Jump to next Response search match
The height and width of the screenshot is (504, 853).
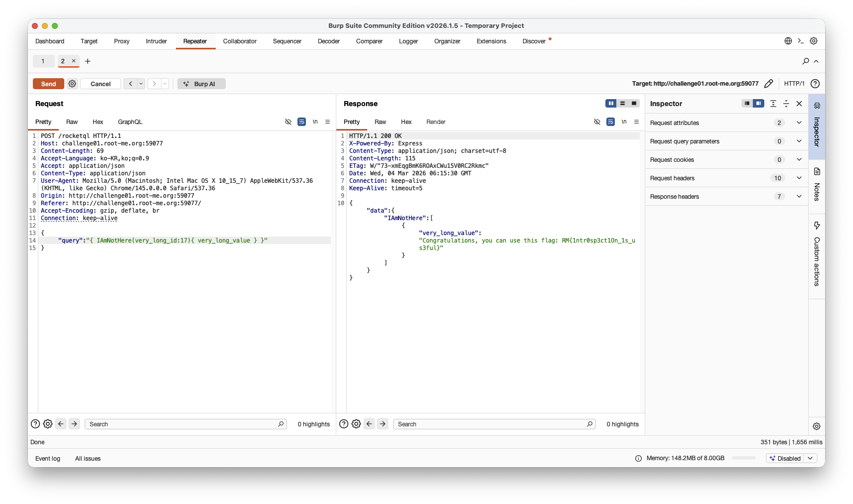(x=383, y=424)
